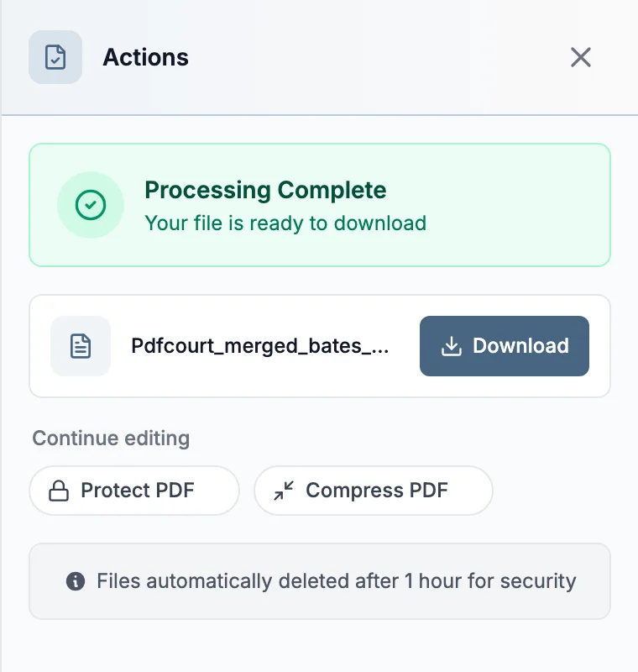Click the gray security notice box
Viewport: 638px width, 672px height.
pyautogui.click(x=320, y=581)
